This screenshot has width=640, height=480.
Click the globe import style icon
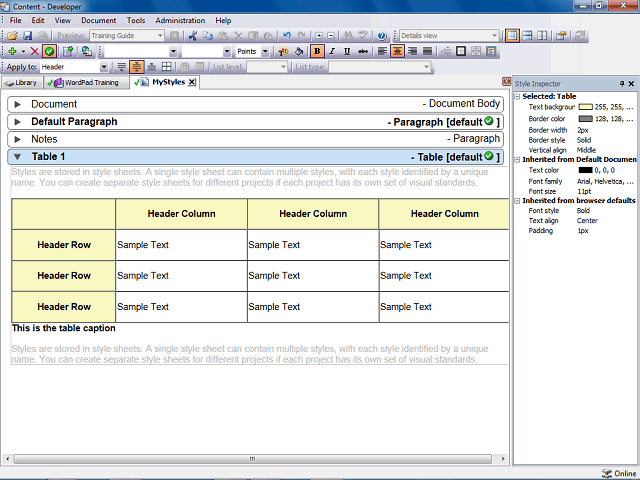(87, 51)
